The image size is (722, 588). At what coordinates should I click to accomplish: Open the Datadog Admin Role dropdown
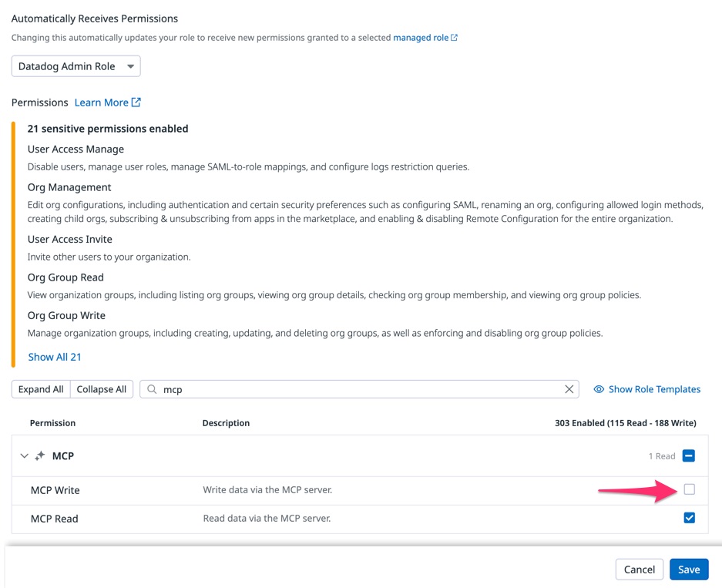point(76,66)
